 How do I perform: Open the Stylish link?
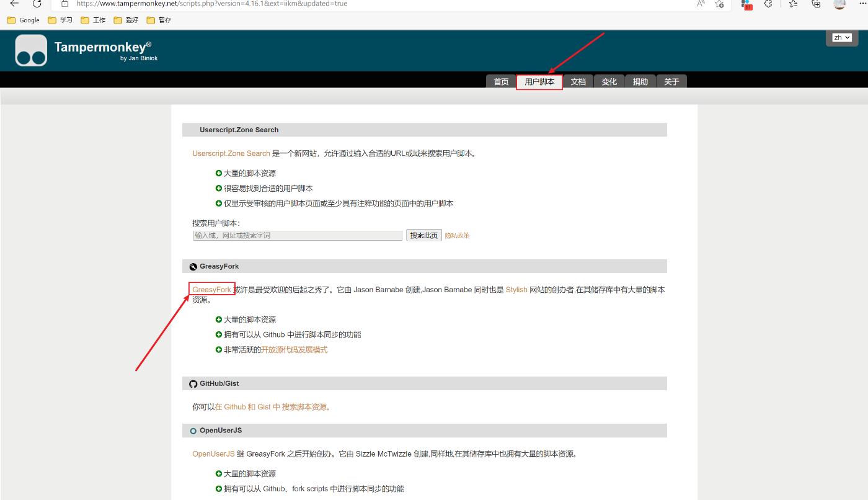[x=516, y=290]
